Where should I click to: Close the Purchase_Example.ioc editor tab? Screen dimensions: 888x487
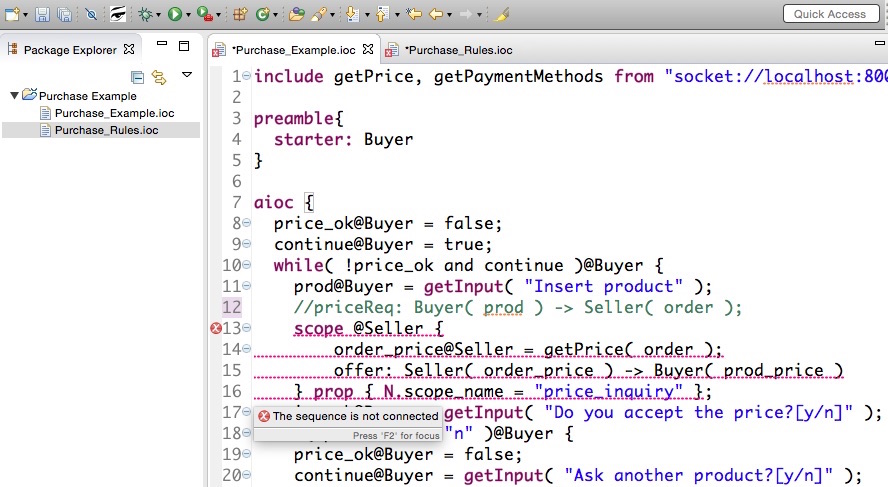pos(368,49)
